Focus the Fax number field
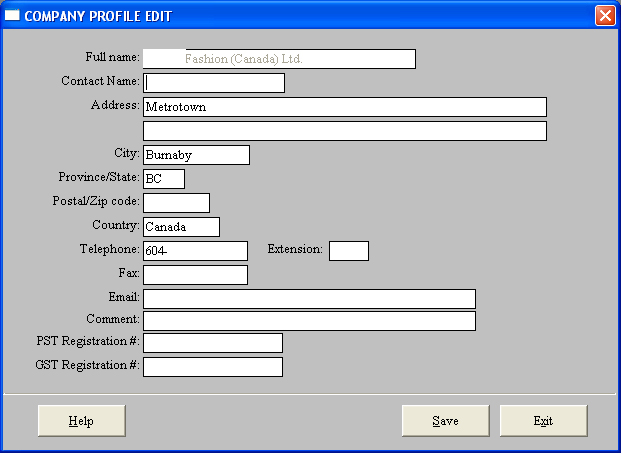The height and width of the screenshot is (453, 621). click(x=195, y=275)
